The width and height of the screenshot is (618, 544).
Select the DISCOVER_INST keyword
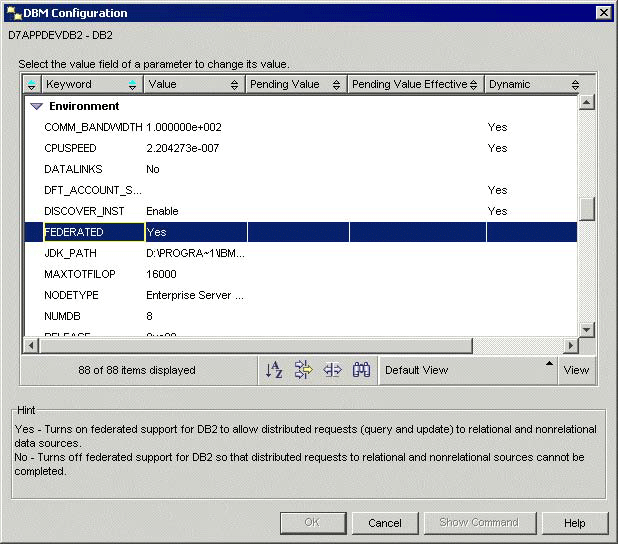coord(84,211)
